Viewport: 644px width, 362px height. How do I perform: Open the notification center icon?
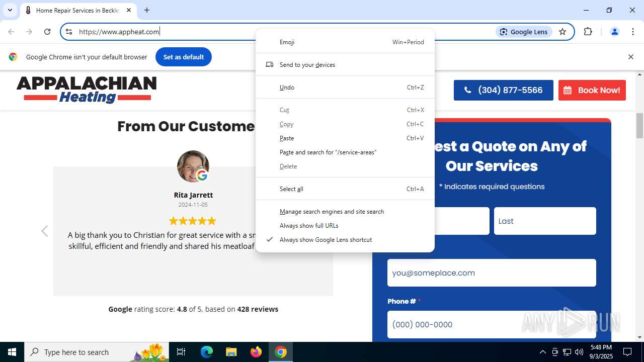(x=627, y=352)
